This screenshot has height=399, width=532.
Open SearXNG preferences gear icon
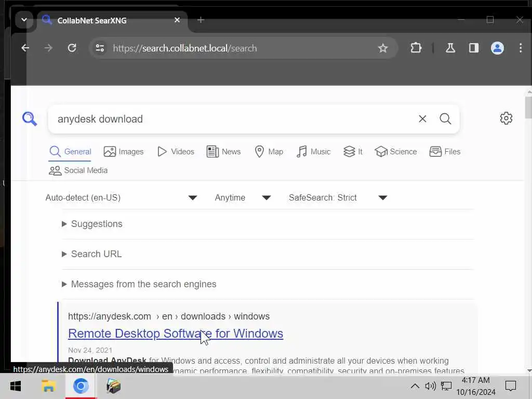point(506,118)
